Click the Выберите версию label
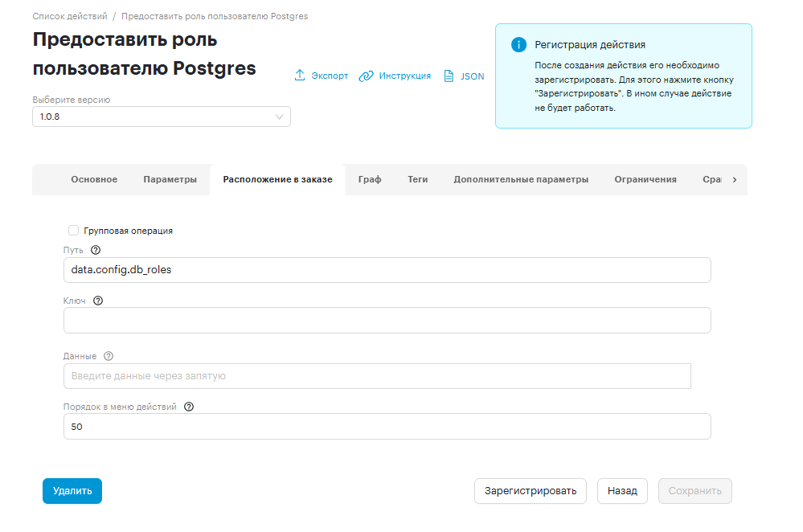Viewport: 803px width, 532px height. (x=72, y=100)
